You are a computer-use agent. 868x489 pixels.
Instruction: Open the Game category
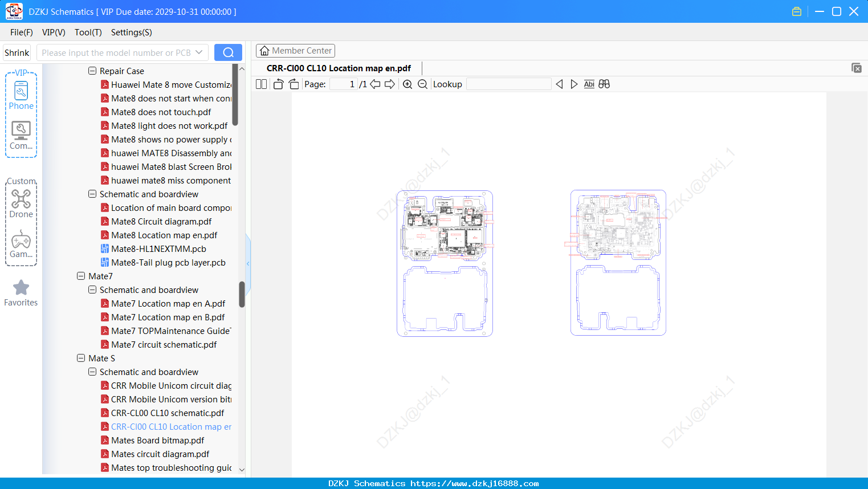21,244
